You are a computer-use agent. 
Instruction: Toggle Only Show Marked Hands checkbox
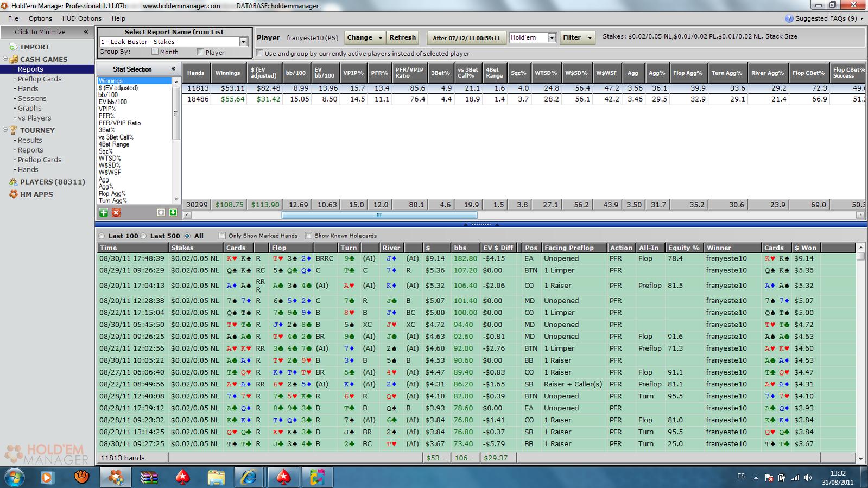(222, 236)
